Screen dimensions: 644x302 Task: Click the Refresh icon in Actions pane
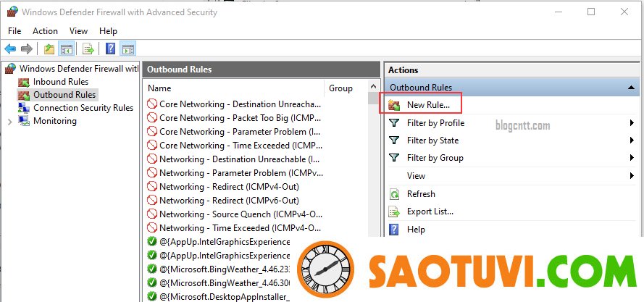pyautogui.click(x=394, y=194)
